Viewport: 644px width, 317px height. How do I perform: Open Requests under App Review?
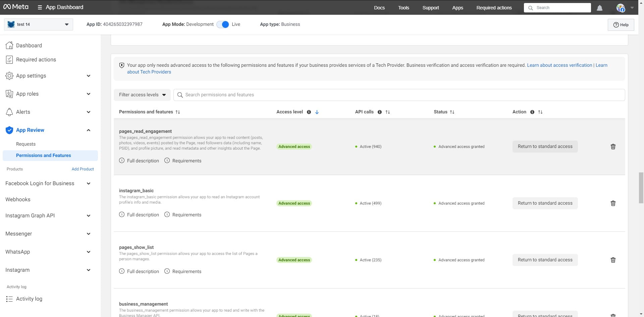26,144
